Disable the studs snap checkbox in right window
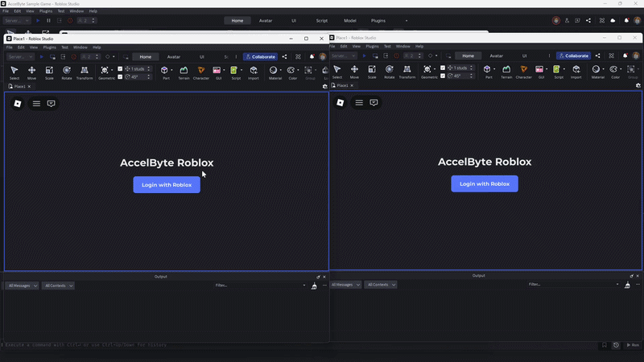The height and width of the screenshot is (362, 644). click(x=443, y=68)
